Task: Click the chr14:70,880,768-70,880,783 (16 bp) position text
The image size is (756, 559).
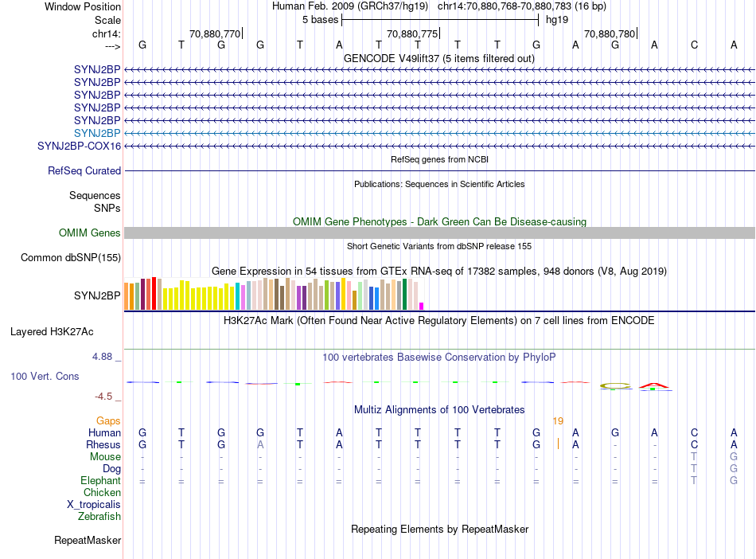Action: coord(522,6)
